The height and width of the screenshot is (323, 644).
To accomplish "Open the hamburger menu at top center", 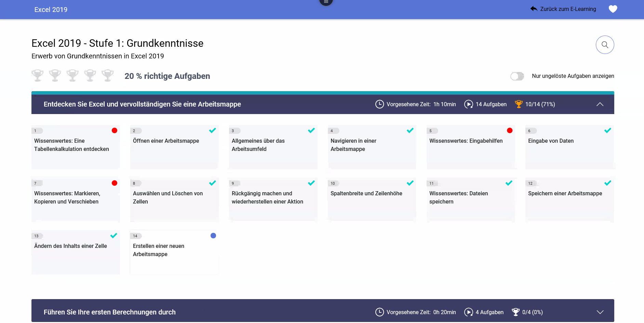I will tap(326, 2).
